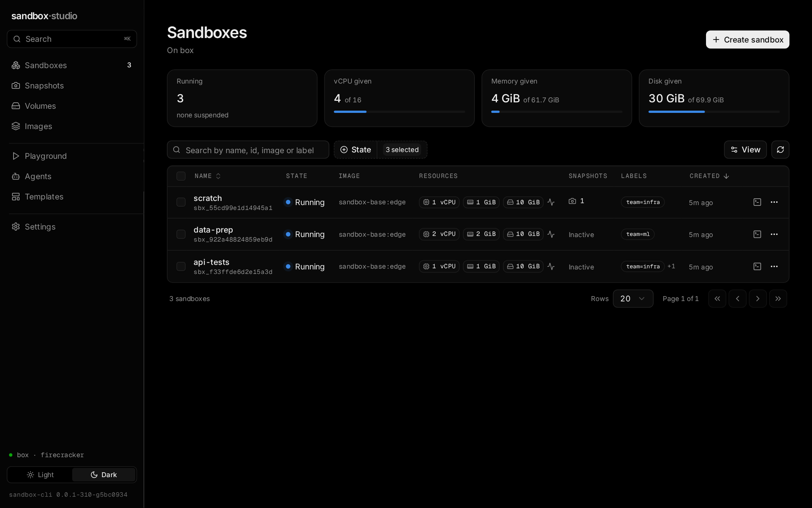Open terminal icon for data-prep sandbox

(757, 234)
